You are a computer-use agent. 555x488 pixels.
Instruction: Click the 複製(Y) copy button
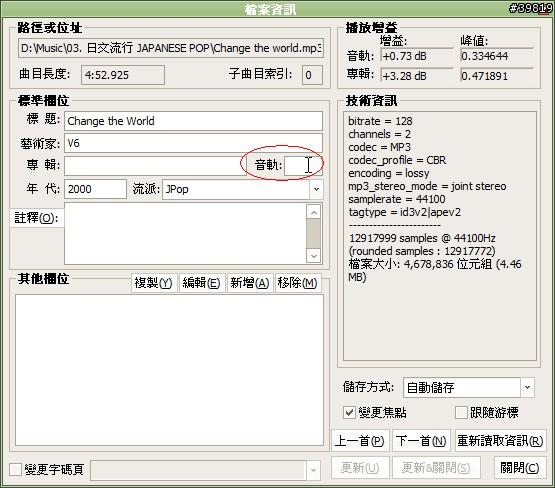[x=154, y=283]
